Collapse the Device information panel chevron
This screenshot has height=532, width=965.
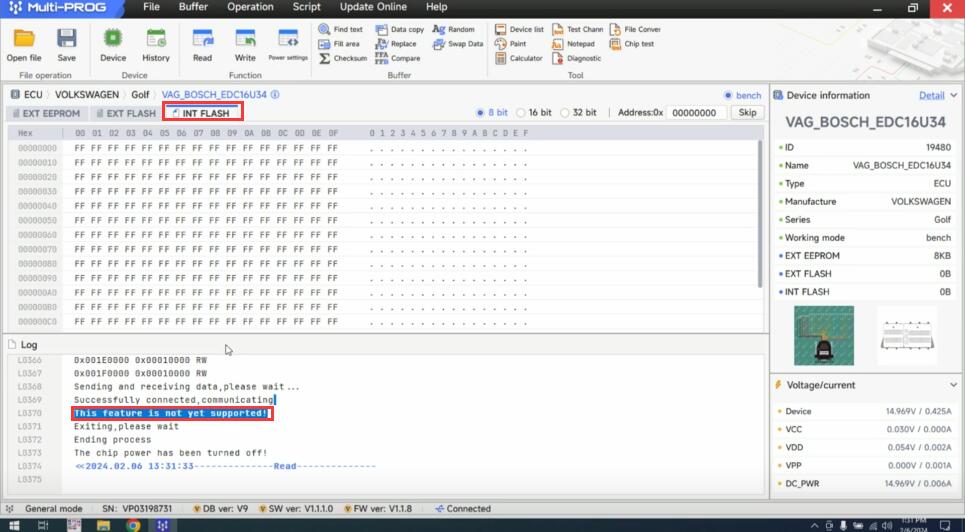coord(953,95)
